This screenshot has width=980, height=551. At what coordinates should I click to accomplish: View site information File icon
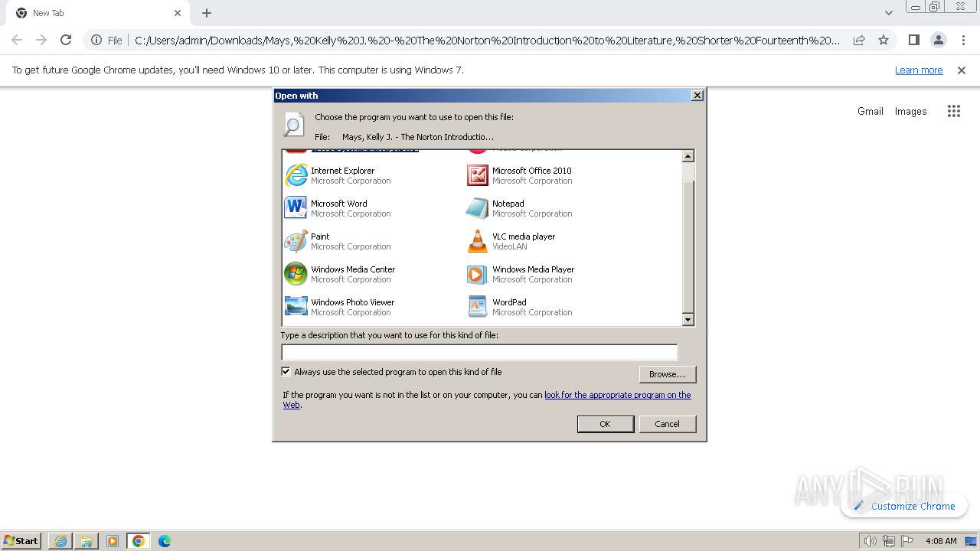(106, 40)
